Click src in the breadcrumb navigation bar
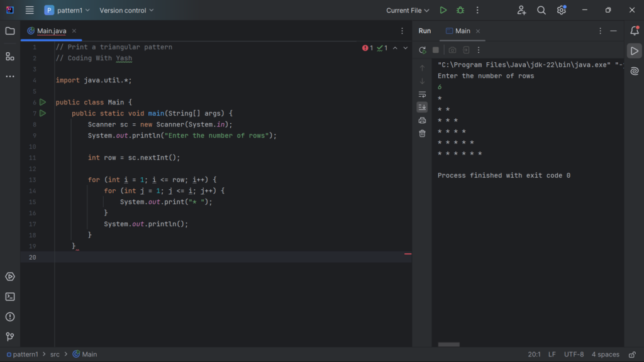Viewport: 644px width, 362px height. tap(55, 354)
